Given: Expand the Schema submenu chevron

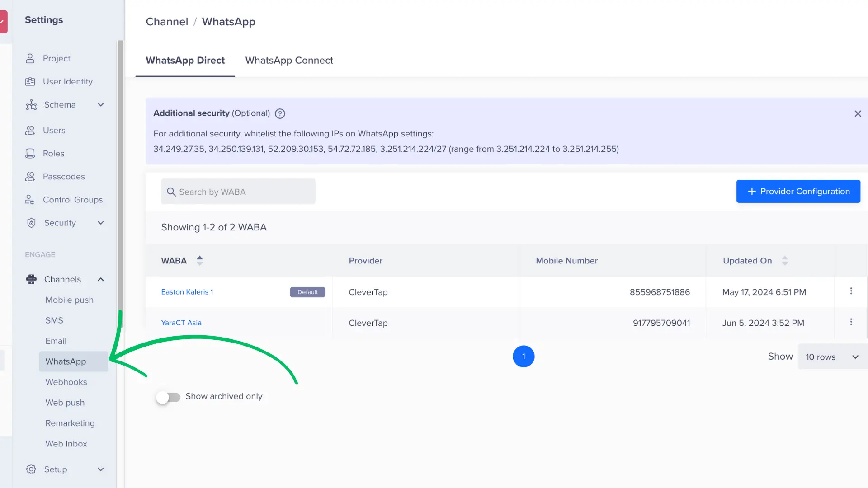Looking at the screenshot, I should coord(101,105).
